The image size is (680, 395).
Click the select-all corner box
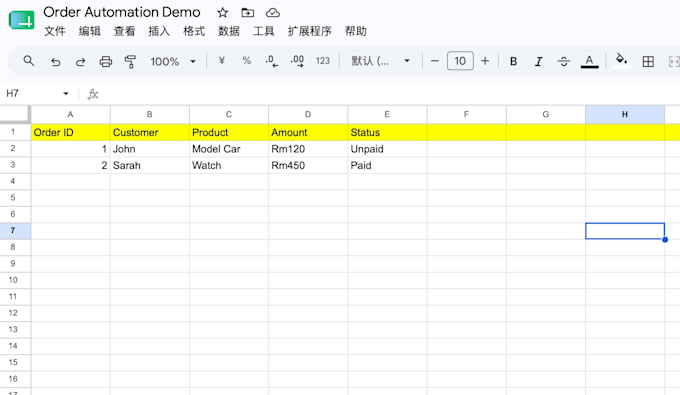pos(15,114)
